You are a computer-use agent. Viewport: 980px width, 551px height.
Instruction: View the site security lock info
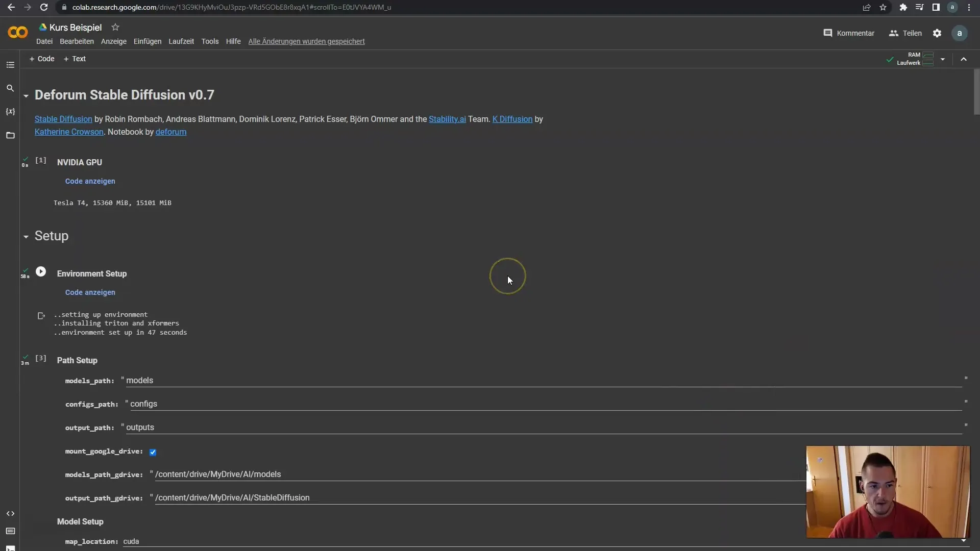(x=64, y=7)
